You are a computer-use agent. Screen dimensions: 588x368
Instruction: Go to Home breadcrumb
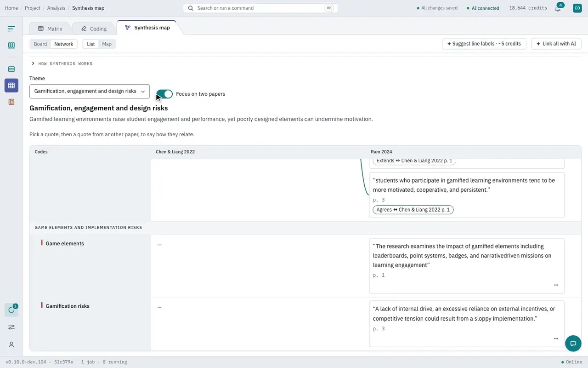point(11,8)
